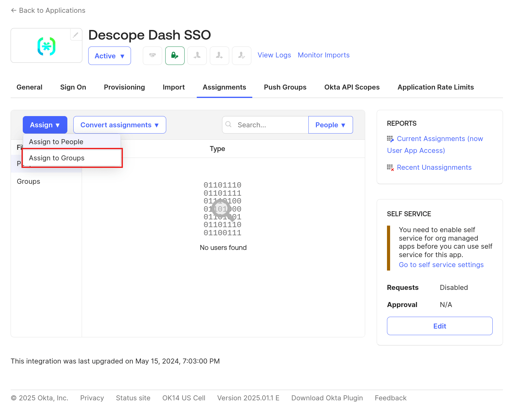The height and width of the screenshot is (420, 522).
Task: Click the first gray person assignment icon
Action: point(197,56)
